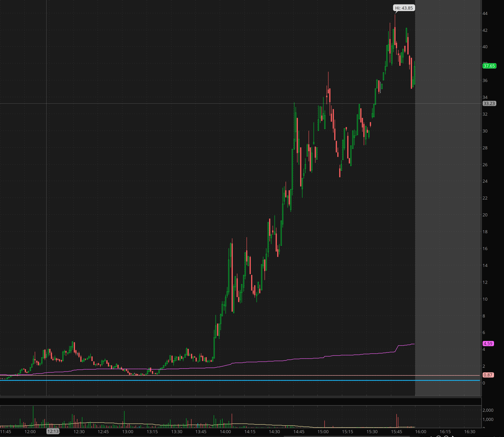The height and width of the screenshot is (437, 504).
Task: Click the pink 0.87 price level label
Action: (488, 375)
